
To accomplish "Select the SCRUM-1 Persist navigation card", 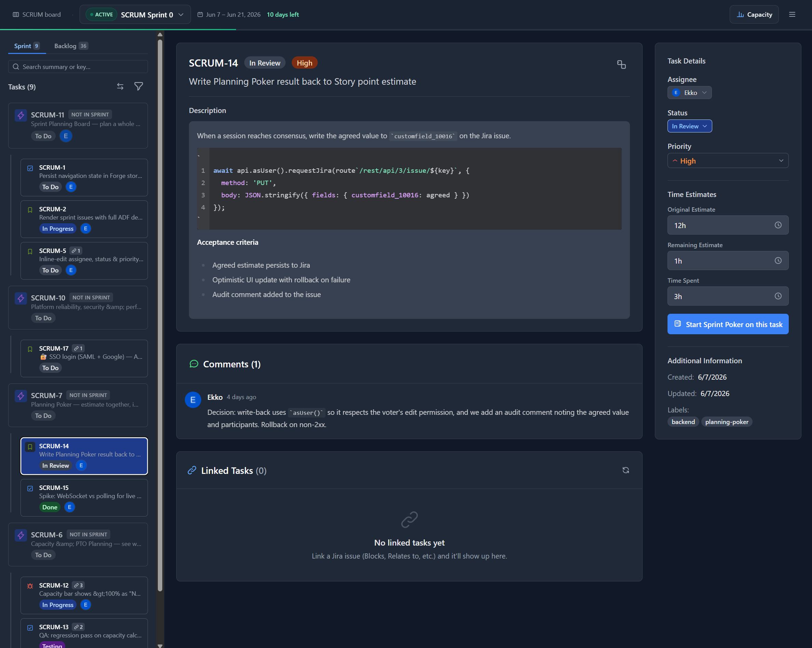I will [84, 177].
